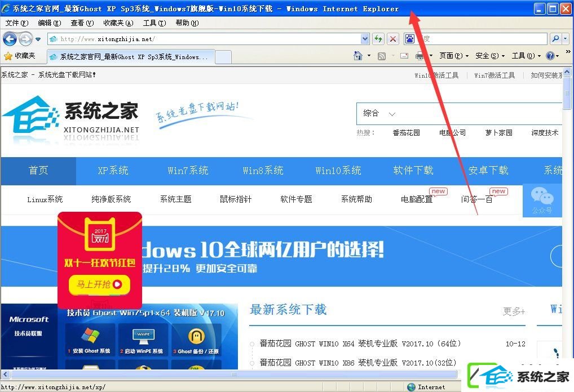Open the 安卓下载 navigation link
574x392 pixels.
point(488,171)
